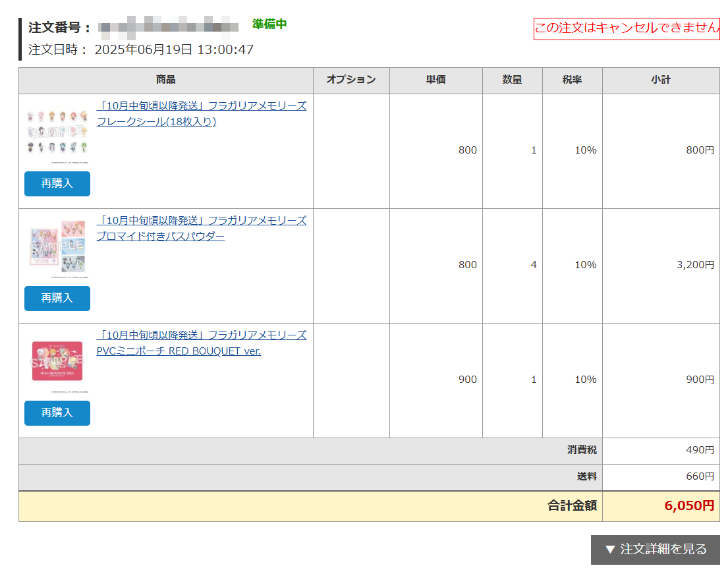The height and width of the screenshot is (572, 728).
Task: Open the フレークシール(18枚入り) product link
Action: [202, 114]
